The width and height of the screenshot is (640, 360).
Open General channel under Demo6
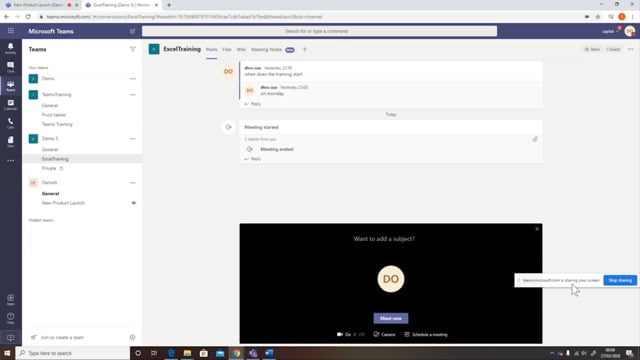(x=50, y=193)
